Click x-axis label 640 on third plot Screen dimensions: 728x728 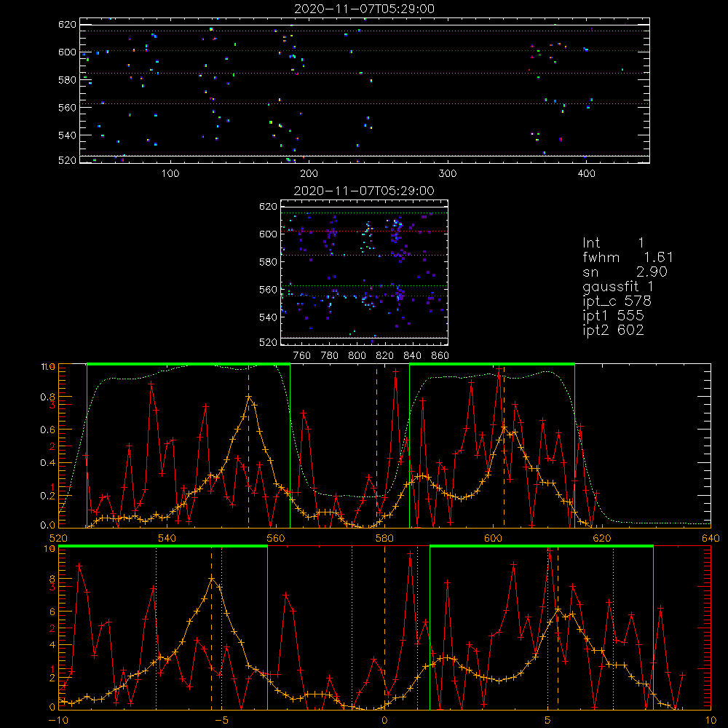[x=711, y=538]
